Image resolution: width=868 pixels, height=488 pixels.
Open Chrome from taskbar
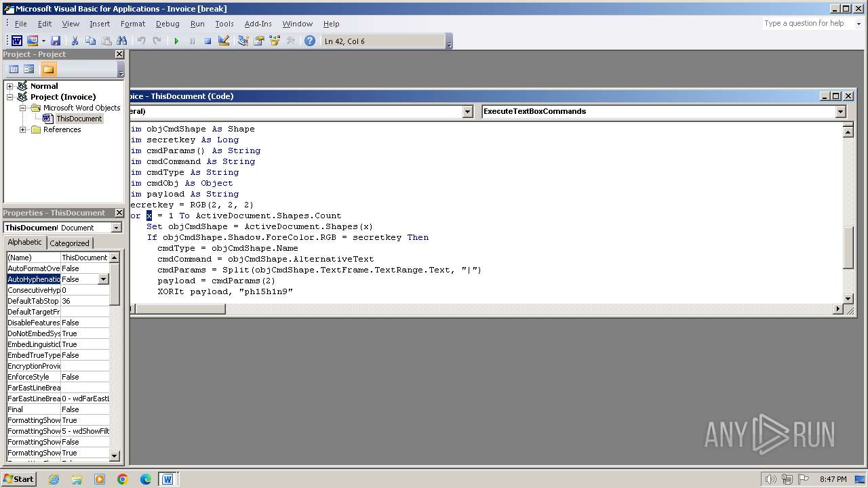tap(123, 479)
